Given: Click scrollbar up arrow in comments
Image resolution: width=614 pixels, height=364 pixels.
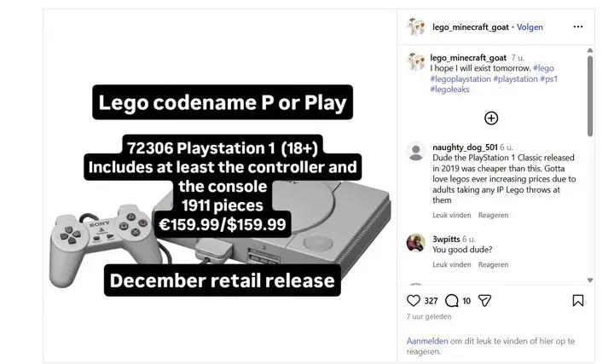Looking at the screenshot, I should (590, 50).
